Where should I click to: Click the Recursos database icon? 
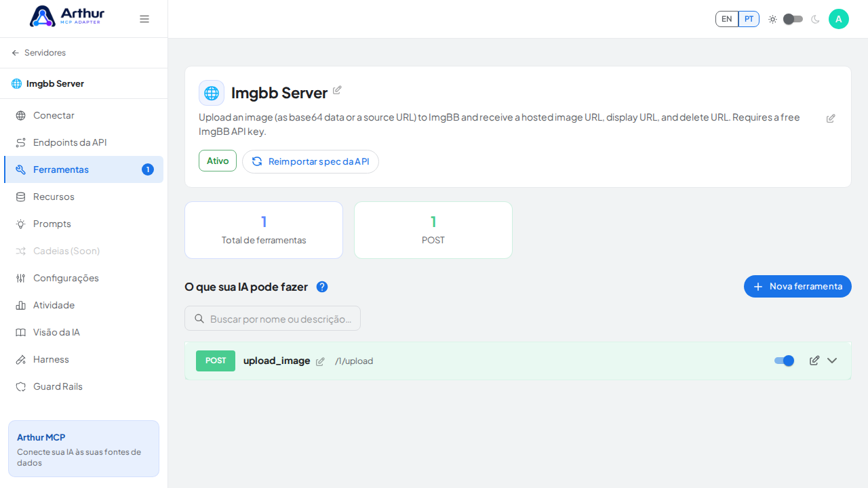point(21,197)
